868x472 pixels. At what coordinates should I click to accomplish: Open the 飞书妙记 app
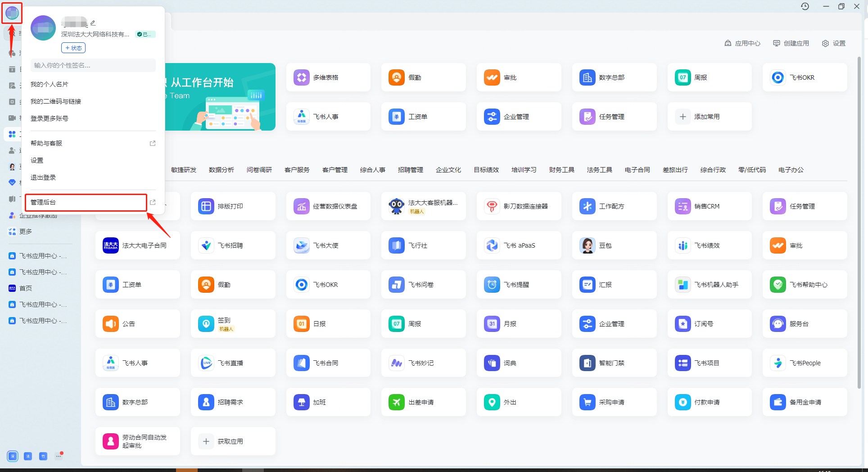click(x=423, y=363)
